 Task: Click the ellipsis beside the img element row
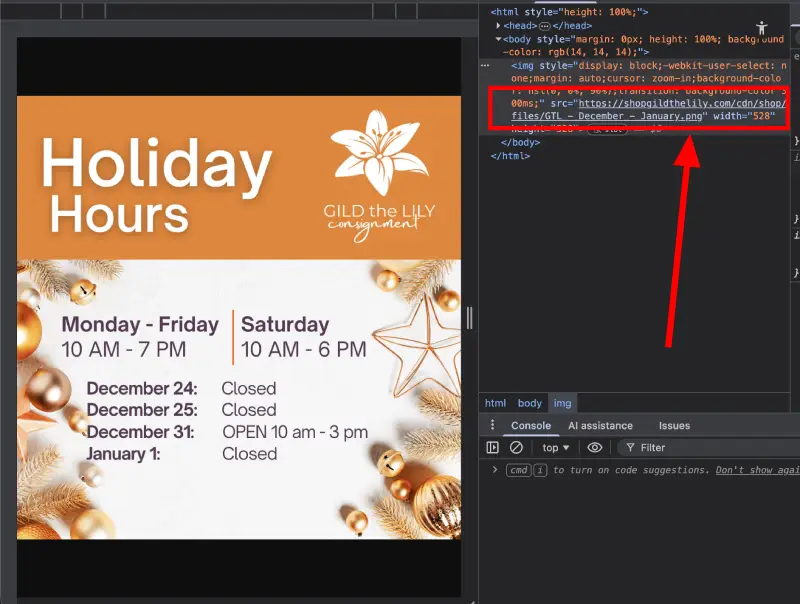[x=485, y=64]
